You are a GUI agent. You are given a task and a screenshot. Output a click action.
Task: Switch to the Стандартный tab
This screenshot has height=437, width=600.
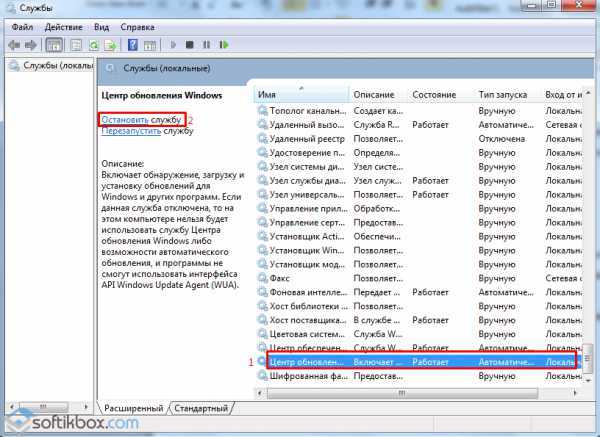click(201, 408)
